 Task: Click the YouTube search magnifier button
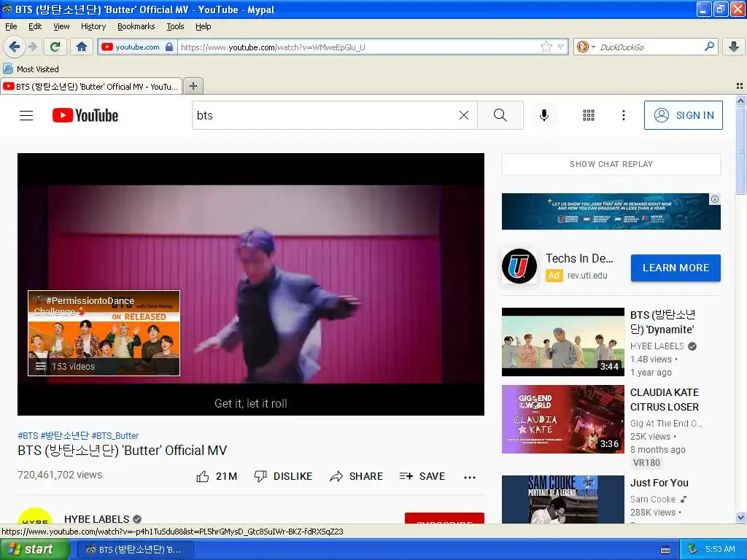pos(500,115)
